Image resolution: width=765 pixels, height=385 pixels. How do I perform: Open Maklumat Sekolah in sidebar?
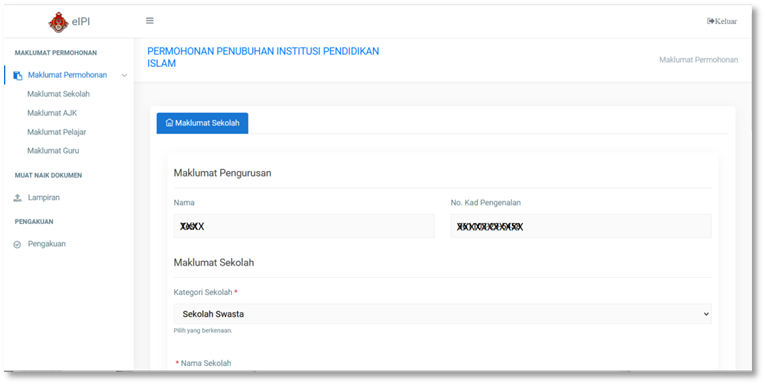(x=59, y=94)
